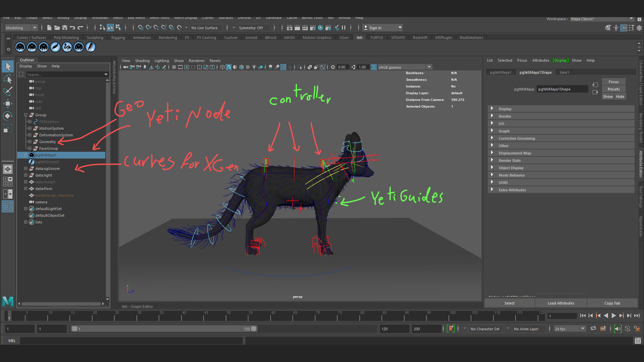This screenshot has height=362, width=644.
Task: Click the four-view layout icon
Action: tap(8, 182)
